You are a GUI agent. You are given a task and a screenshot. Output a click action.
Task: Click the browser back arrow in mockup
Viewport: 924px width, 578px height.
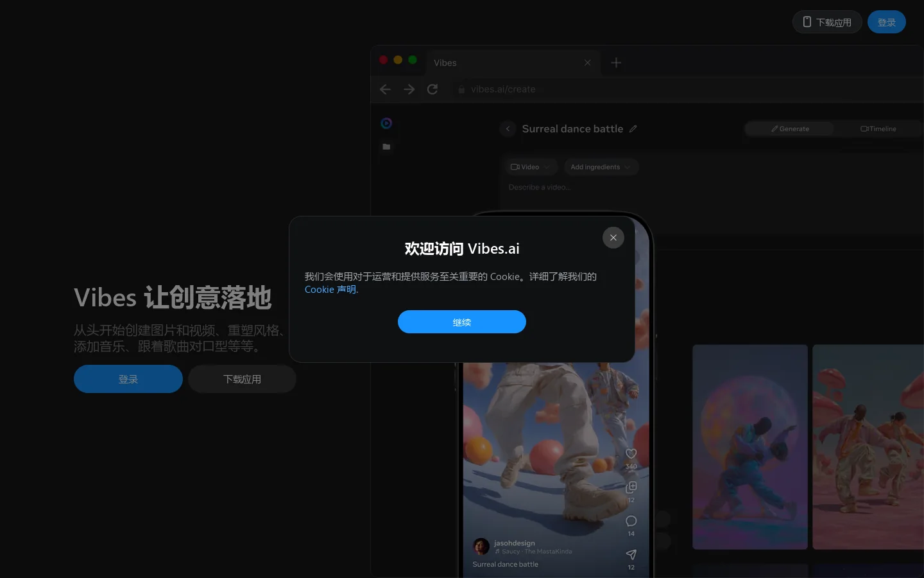pos(385,89)
